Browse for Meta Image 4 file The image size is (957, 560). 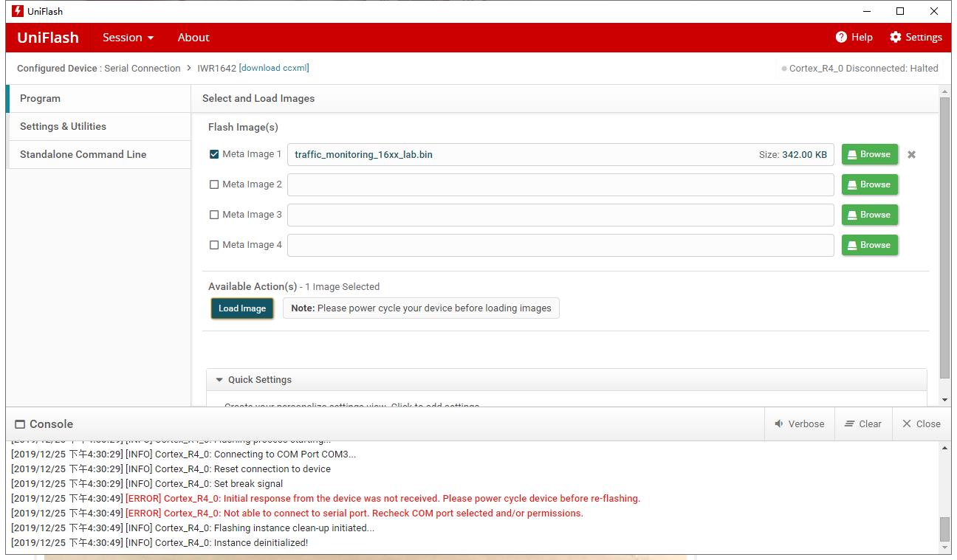tap(870, 245)
